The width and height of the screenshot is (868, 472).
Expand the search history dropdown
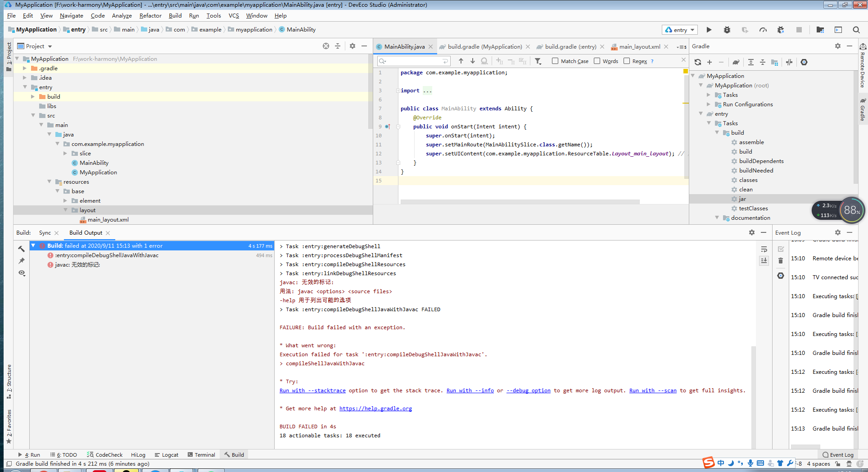[383, 61]
